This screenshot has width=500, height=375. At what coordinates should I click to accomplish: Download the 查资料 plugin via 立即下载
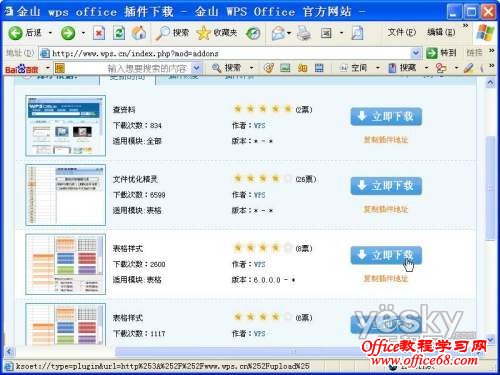386,117
